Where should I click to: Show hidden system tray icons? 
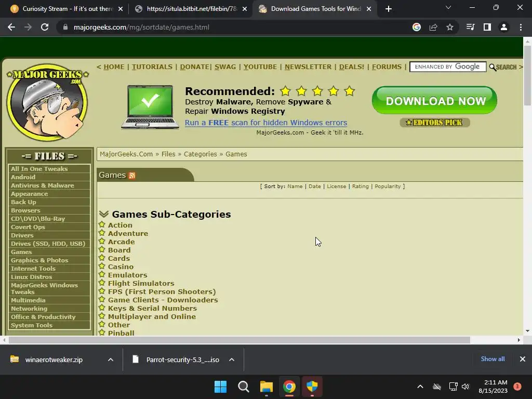point(420,387)
